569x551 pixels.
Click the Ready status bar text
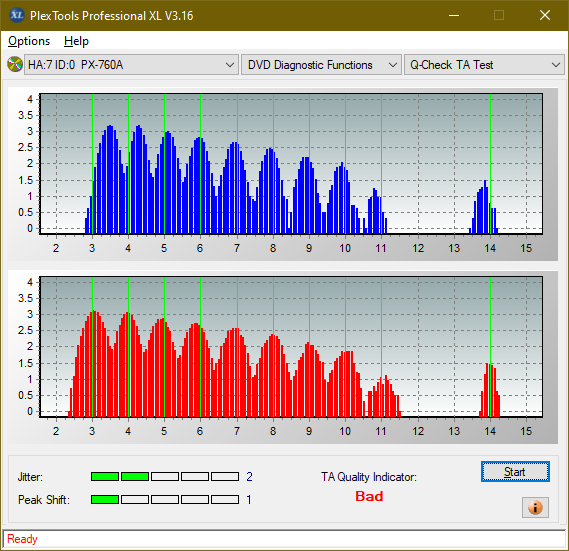coord(22,539)
